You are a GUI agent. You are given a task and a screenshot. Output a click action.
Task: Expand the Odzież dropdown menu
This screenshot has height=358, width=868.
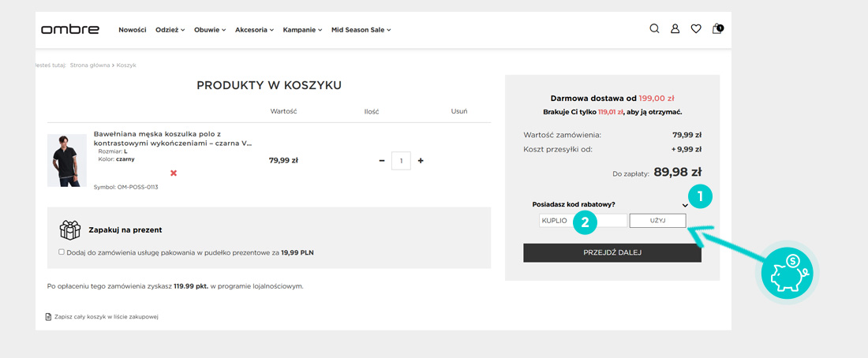click(x=170, y=30)
